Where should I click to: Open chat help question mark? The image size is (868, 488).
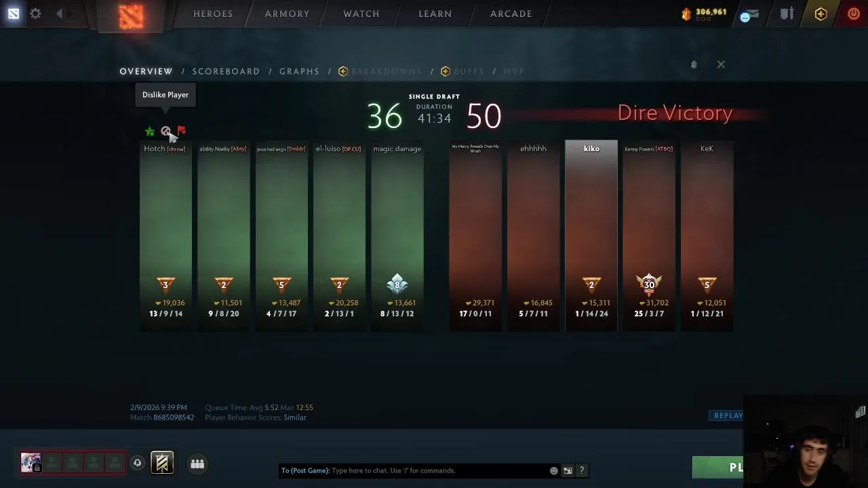click(x=582, y=470)
